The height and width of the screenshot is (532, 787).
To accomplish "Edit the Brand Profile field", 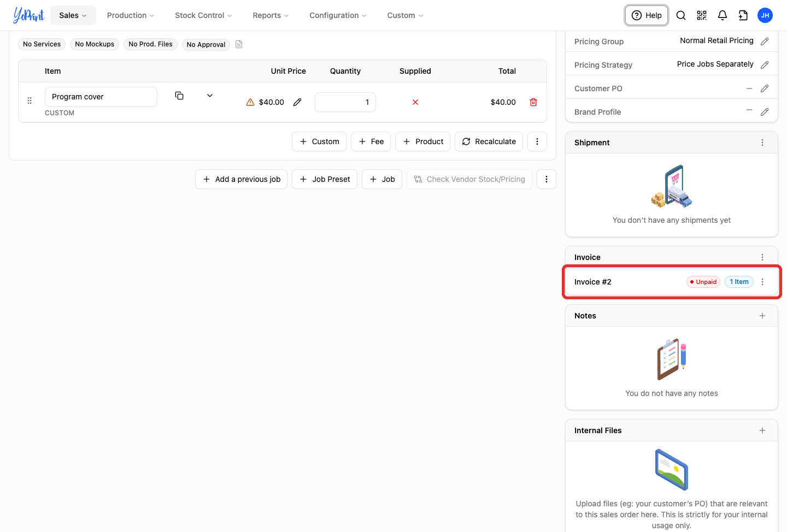I will (x=765, y=111).
